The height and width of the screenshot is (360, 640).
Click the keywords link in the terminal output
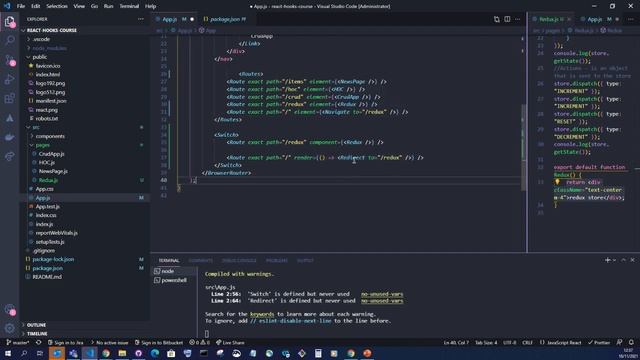click(x=262, y=314)
